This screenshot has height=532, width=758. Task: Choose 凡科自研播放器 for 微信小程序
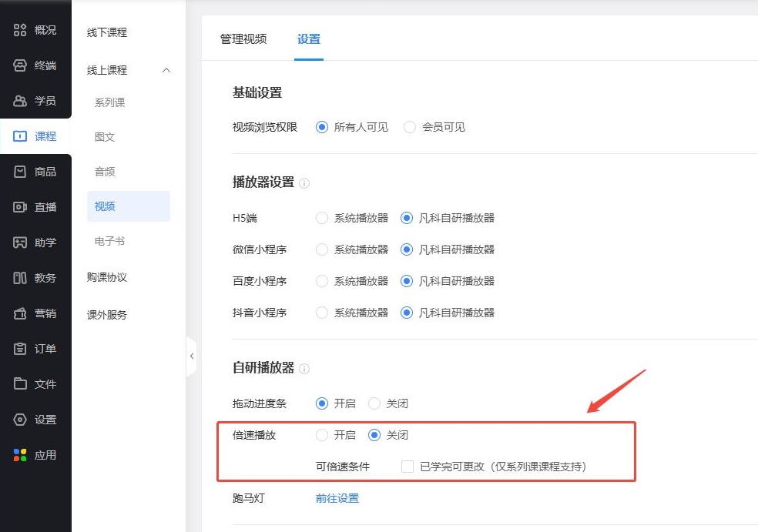coord(407,249)
